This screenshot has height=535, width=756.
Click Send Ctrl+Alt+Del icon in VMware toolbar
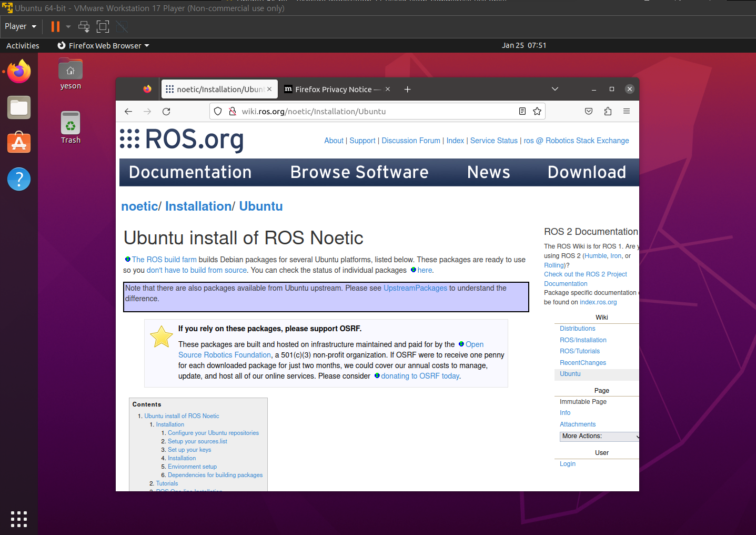point(84,26)
